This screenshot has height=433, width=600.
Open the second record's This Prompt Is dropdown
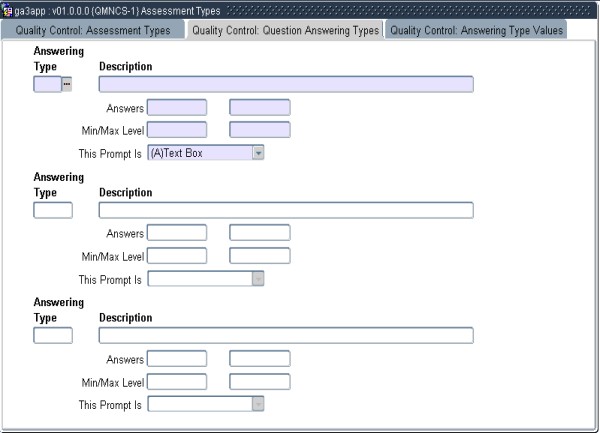(x=258, y=279)
